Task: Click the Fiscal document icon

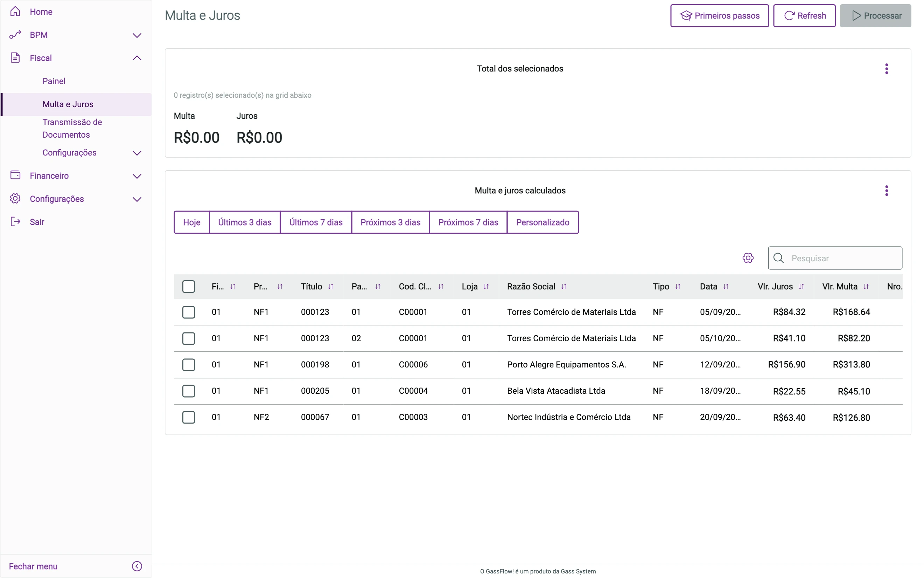Action: pyautogui.click(x=15, y=58)
